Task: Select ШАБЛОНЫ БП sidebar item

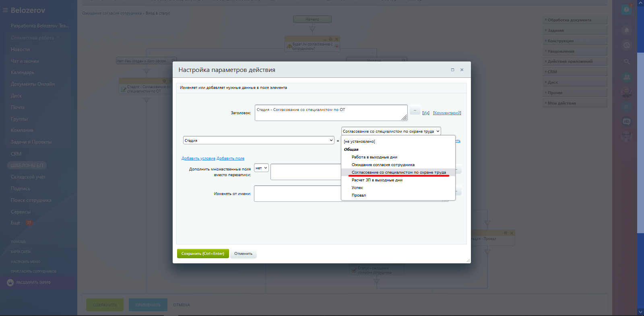Action: (x=27, y=165)
